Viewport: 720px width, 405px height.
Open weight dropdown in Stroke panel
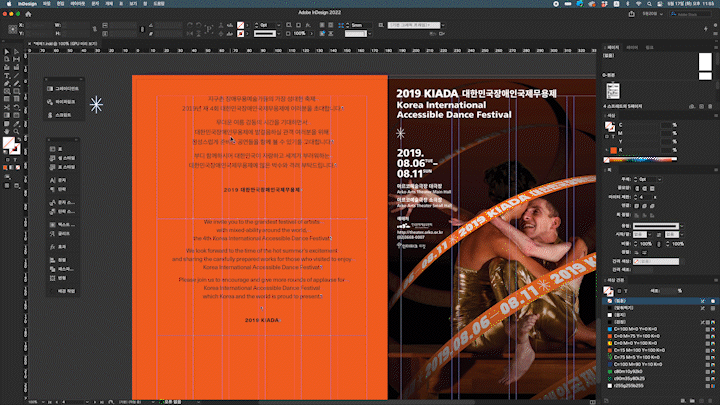(660, 180)
